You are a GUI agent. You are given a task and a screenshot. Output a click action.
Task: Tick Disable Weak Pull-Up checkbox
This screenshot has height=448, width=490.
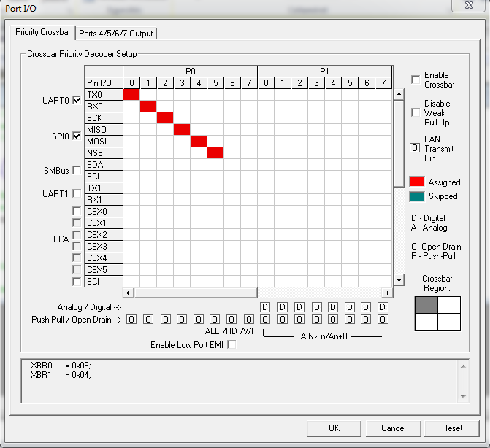click(x=416, y=112)
